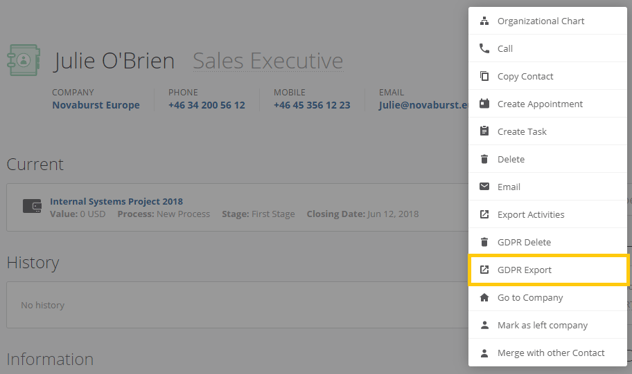Image resolution: width=632 pixels, height=374 pixels.
Task: Click the Email envelope icon
Action: coord(484,187)
